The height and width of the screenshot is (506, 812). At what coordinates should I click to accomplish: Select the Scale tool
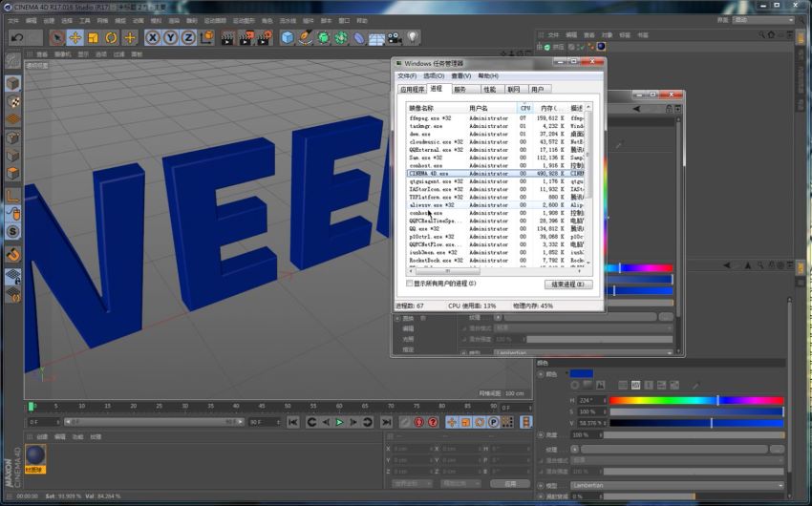tap(93, 37)
